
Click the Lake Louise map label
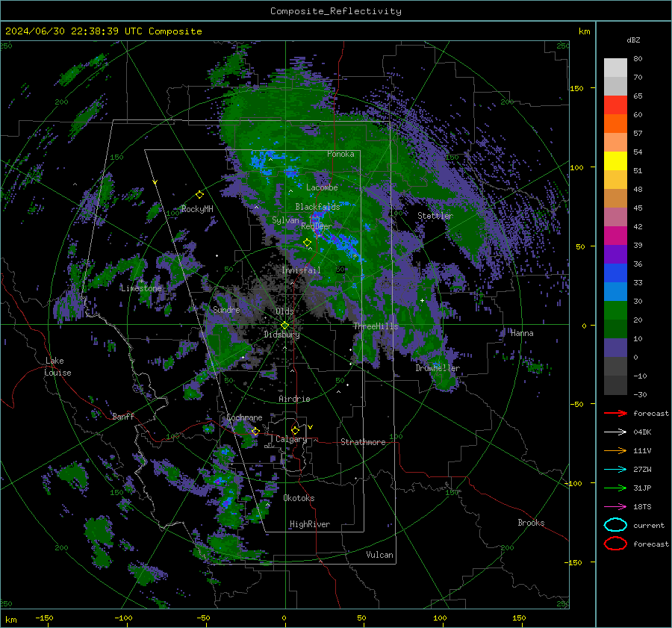pyautogui.click(x=58, y=367)
